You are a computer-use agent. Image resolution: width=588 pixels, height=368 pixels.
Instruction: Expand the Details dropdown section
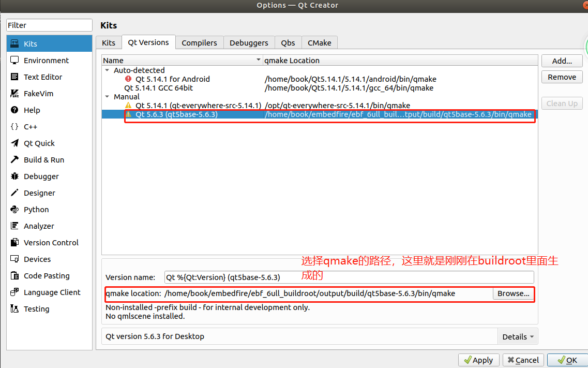[x=518, y=336]
